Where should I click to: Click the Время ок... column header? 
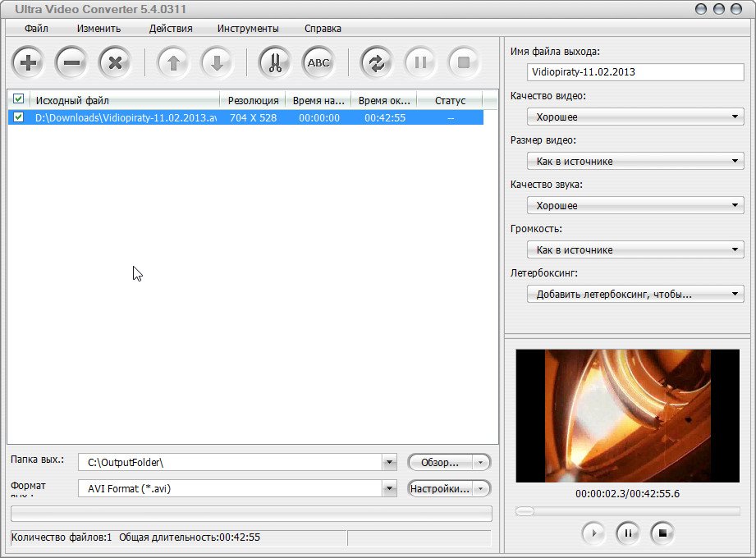coord(384,100)
